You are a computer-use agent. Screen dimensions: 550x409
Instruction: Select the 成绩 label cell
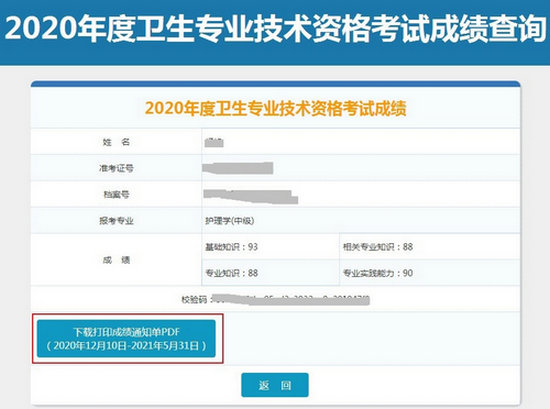point(116,260)
